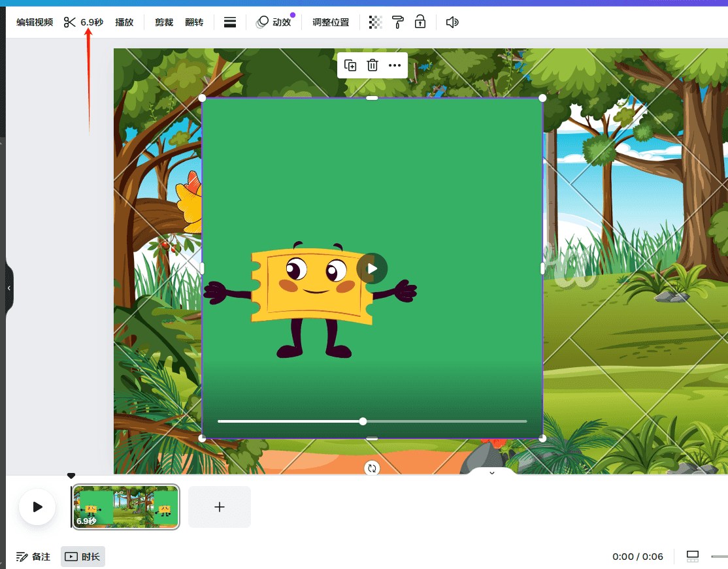Screen dimensions: 728x569
Task: Select the copy style paint roller icon
Action: point(398,22)
